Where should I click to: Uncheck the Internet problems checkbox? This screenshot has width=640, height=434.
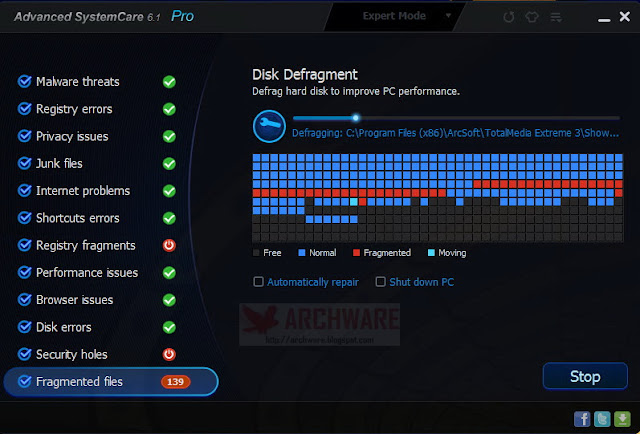pyautogui.click(x=24, y=190)
